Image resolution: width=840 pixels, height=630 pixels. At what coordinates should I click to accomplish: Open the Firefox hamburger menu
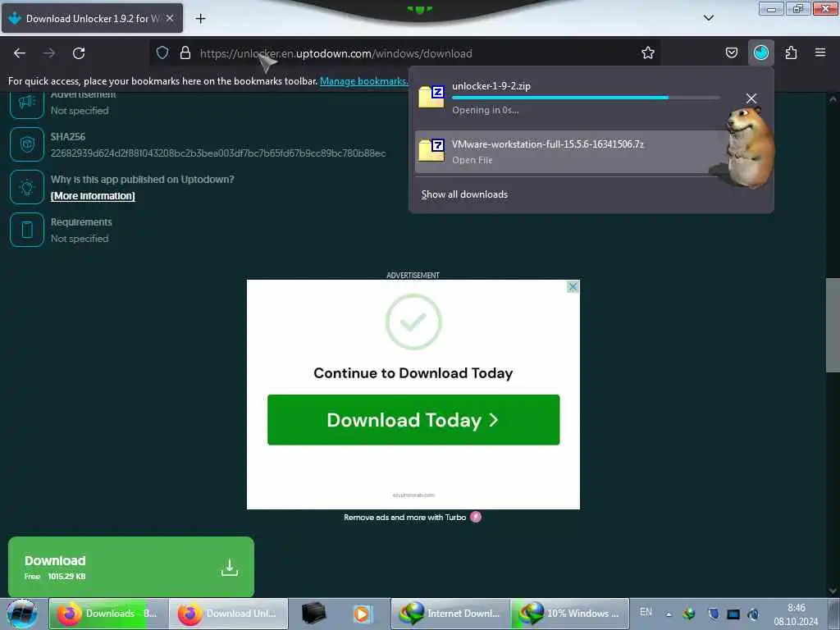[820, 52]
